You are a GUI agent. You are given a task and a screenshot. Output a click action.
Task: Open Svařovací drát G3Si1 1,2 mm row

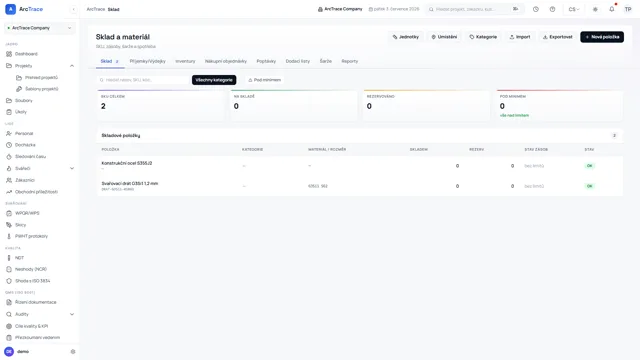pyautogui.click(x=360, y=186)
